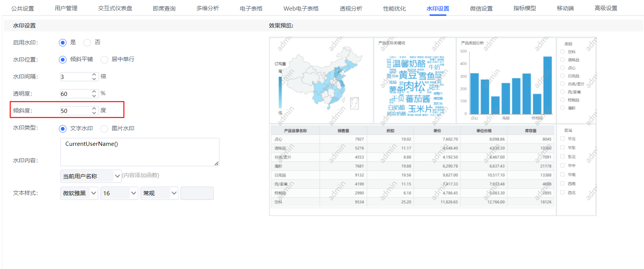644x269 pixels.
Task: Click the (内容添加函数) hint text
Action: (141, 175)
